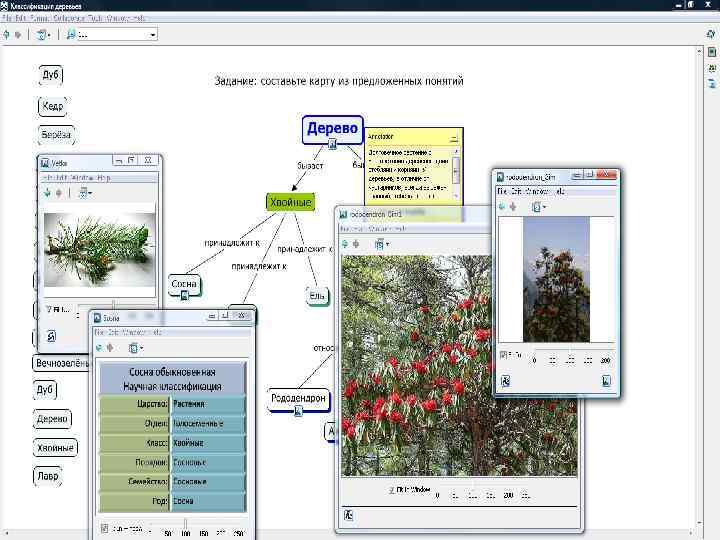Select the green Хвойные concept node

coord(291,202)
